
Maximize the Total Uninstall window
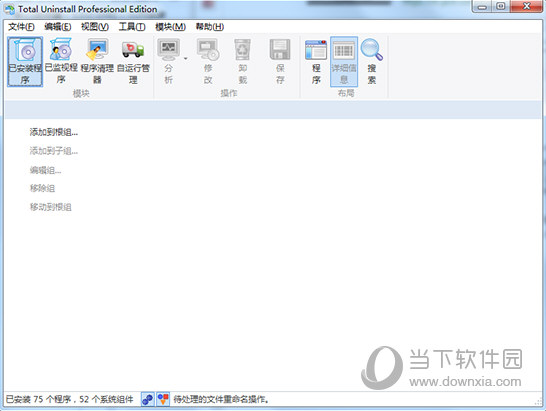click(500, 7)
